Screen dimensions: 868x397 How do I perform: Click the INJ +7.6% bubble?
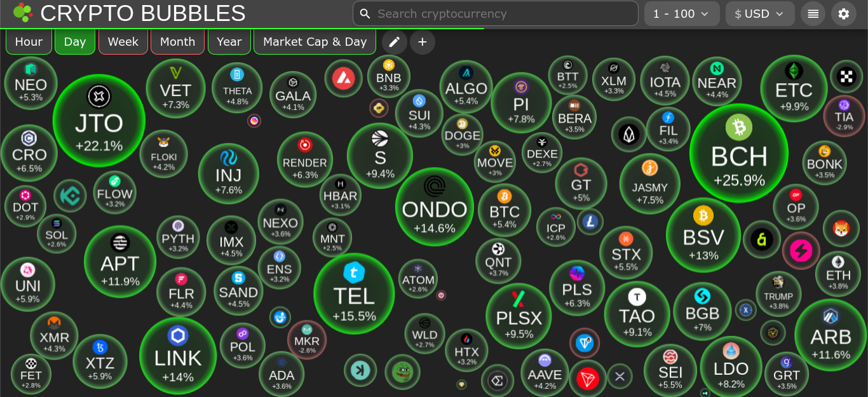[x=229, y=173]
